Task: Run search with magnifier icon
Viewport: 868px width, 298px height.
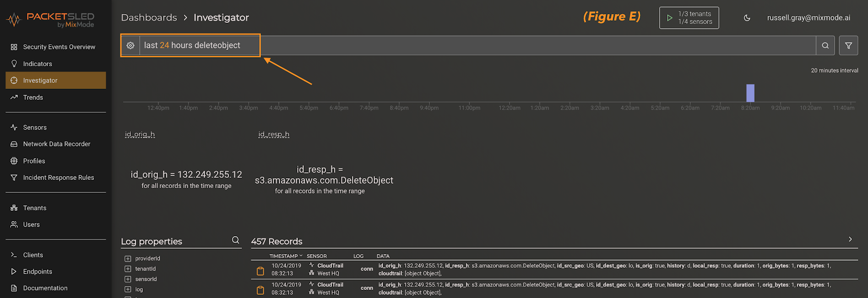Action: (x=825, y=46)
